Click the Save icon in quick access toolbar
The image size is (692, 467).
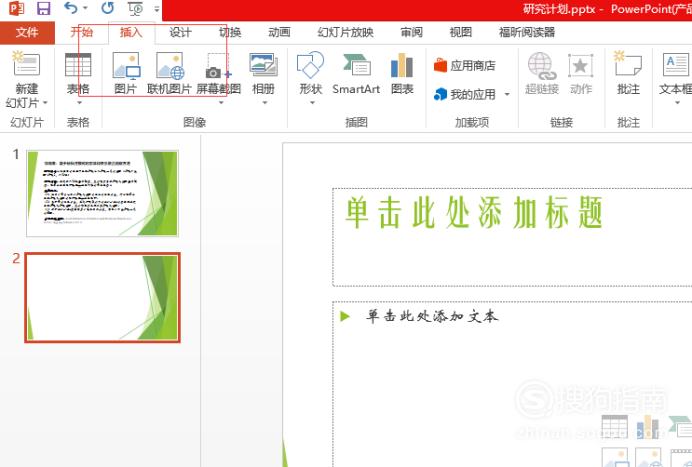43,8
